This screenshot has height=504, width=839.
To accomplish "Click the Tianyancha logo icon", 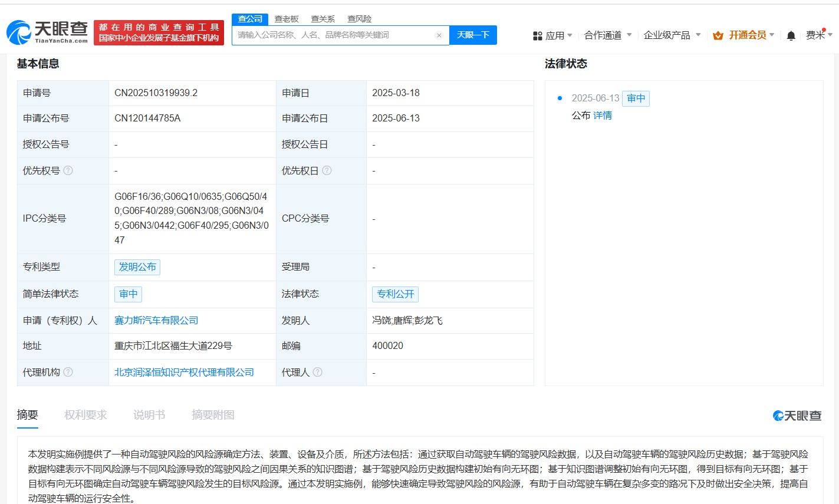I will (x=19, y=30).
